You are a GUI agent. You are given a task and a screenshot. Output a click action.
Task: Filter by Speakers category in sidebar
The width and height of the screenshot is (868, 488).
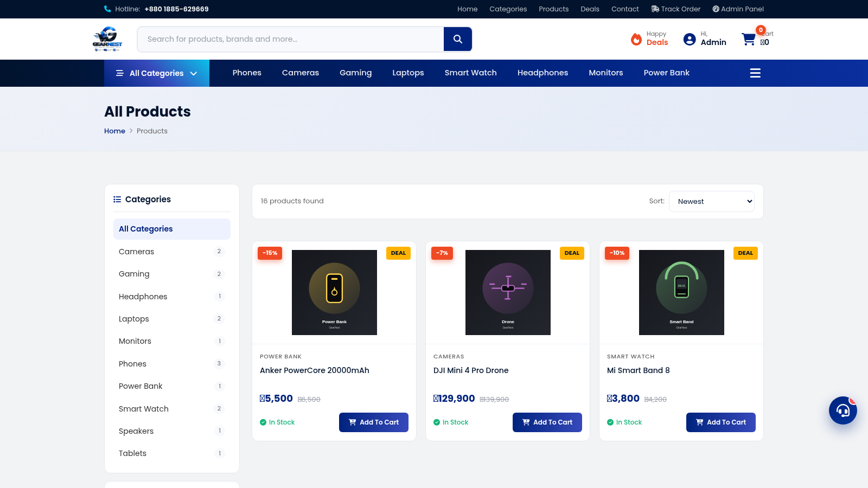coord(172,431)
